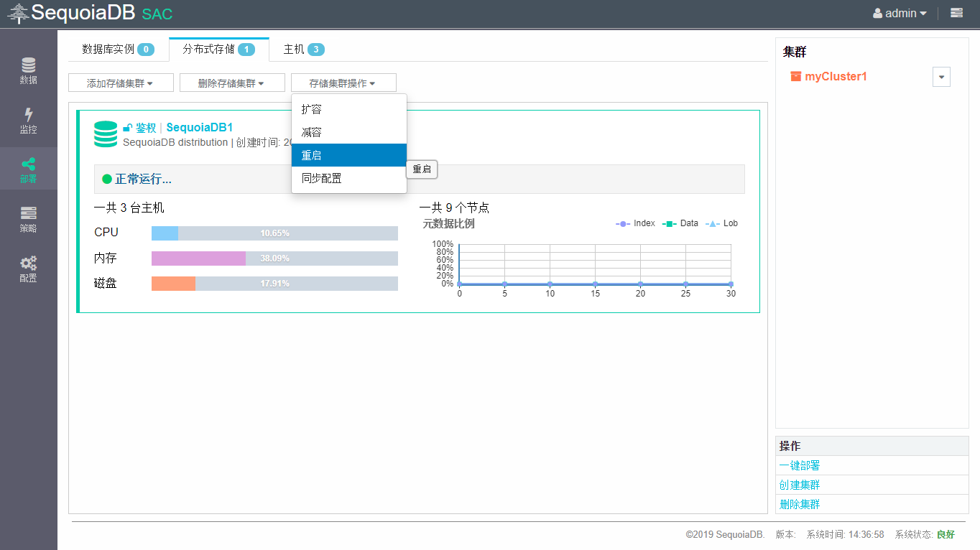Click the 系统时间 14:36:58 text
980x550 pixels.
(x=845, y=535)
